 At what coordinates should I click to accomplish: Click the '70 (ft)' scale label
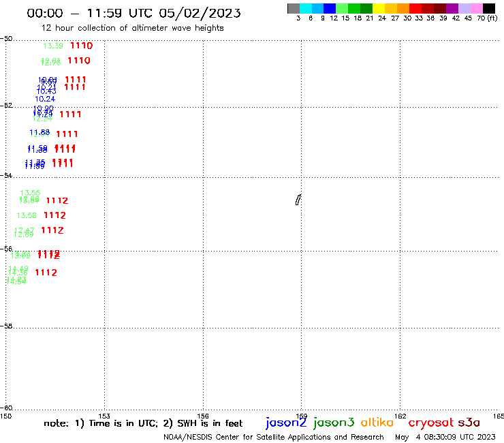(x=487, y=18)
